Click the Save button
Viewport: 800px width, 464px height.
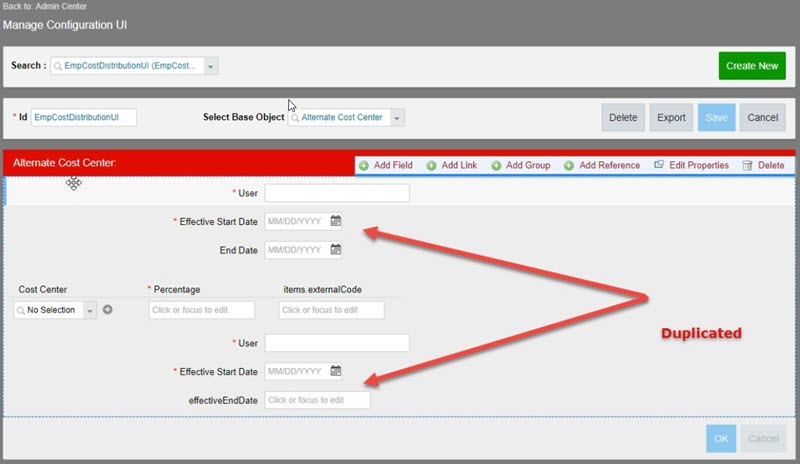click(x=716, y=117)
